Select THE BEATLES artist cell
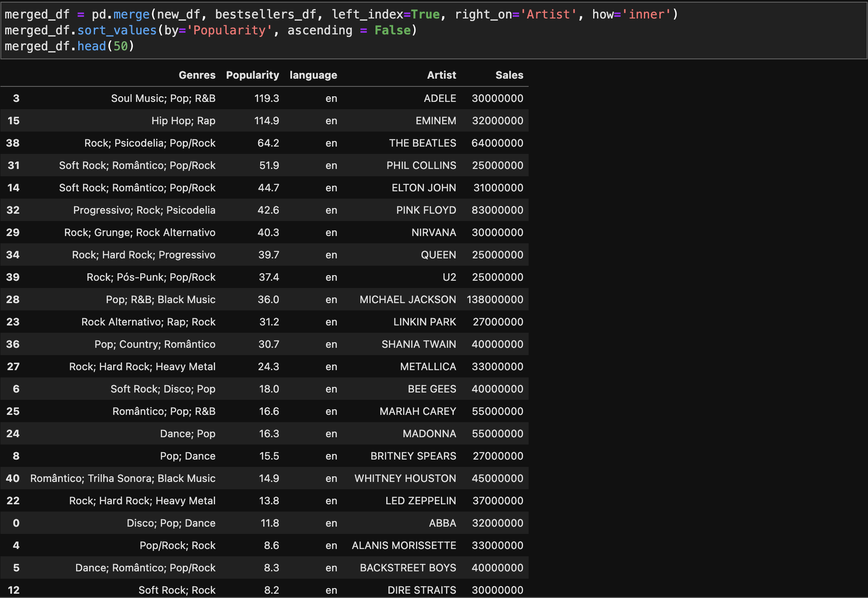Screen dimensions: 868x598 coord(423,143)
